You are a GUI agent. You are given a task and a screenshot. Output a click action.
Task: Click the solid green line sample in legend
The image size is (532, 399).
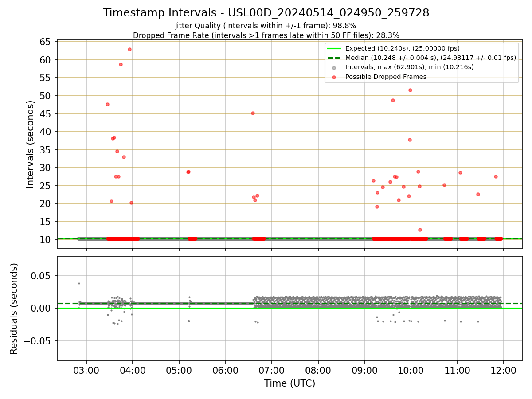tap(334, 48)
